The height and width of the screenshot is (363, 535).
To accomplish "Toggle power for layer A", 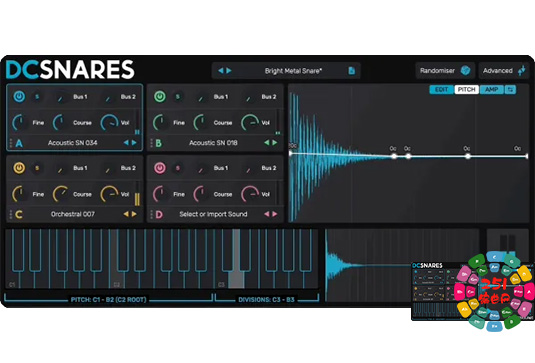I will (x=19, y=97).
